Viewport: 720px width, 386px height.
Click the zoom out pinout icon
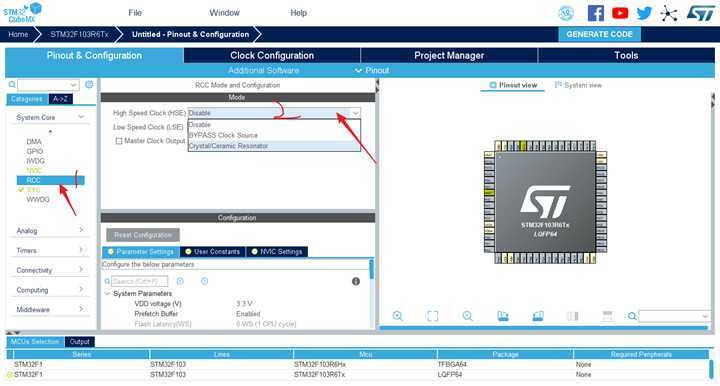coord(467,316)
